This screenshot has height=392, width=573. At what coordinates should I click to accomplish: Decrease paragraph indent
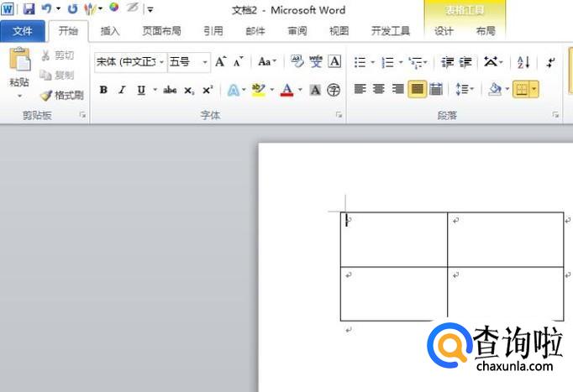coord(447,62)
